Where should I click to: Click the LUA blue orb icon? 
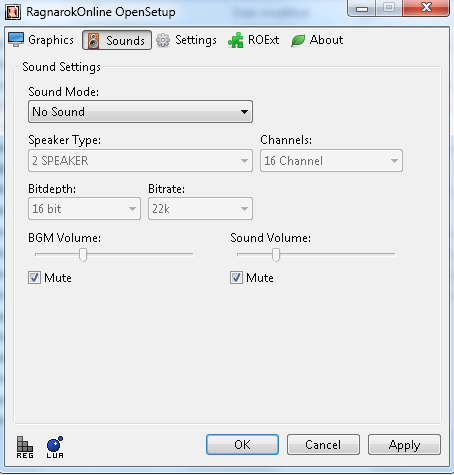(55, 447)
